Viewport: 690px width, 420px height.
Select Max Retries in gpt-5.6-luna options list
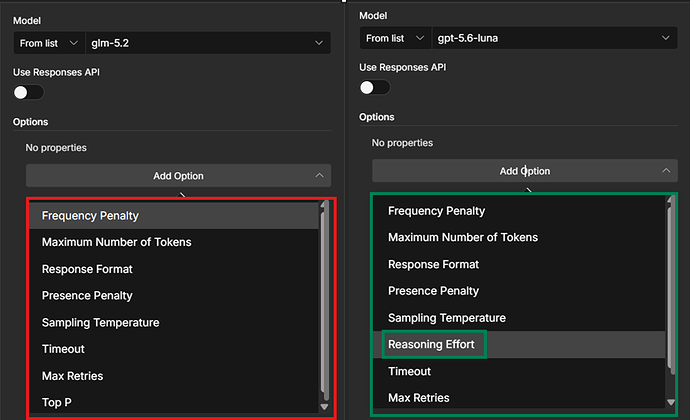tap(519, 398)
